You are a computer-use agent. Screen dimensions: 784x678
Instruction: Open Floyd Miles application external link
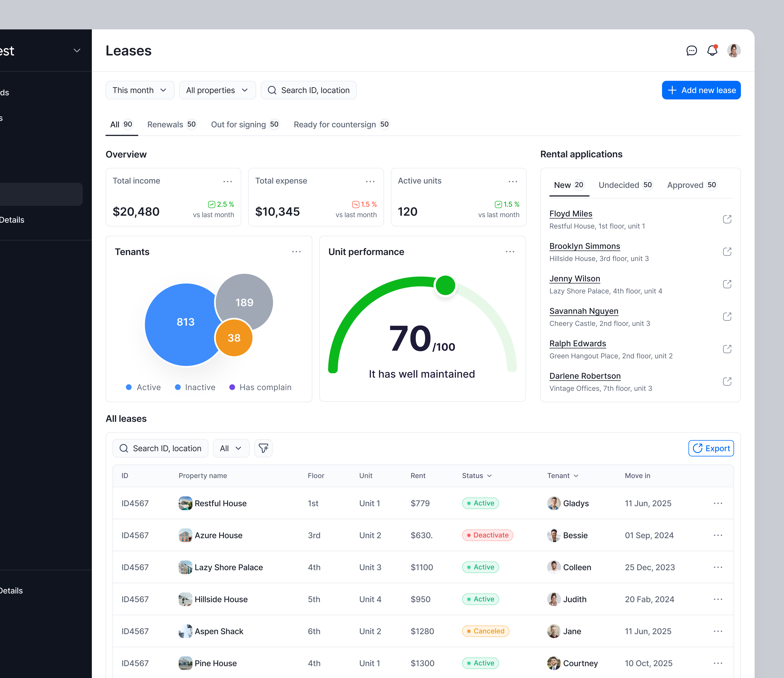tap(727, 219)
